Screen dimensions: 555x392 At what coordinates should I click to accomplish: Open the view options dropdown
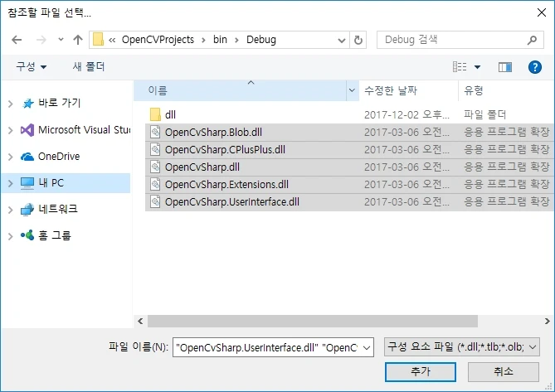click(x=478, y=66)
